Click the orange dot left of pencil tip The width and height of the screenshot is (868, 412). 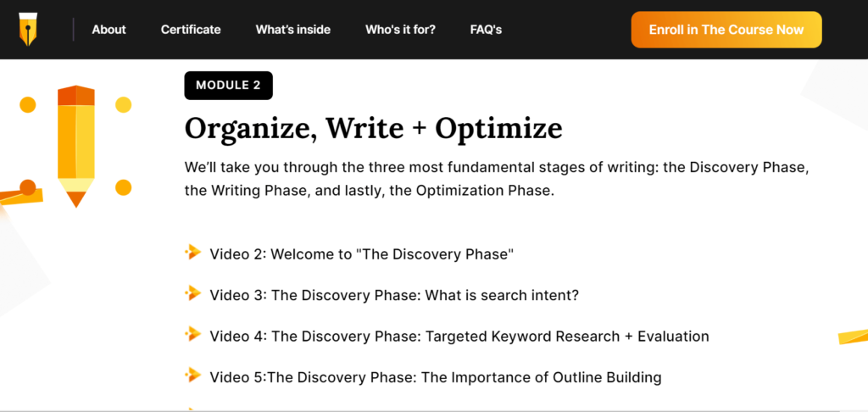click(x=28, y=187)
